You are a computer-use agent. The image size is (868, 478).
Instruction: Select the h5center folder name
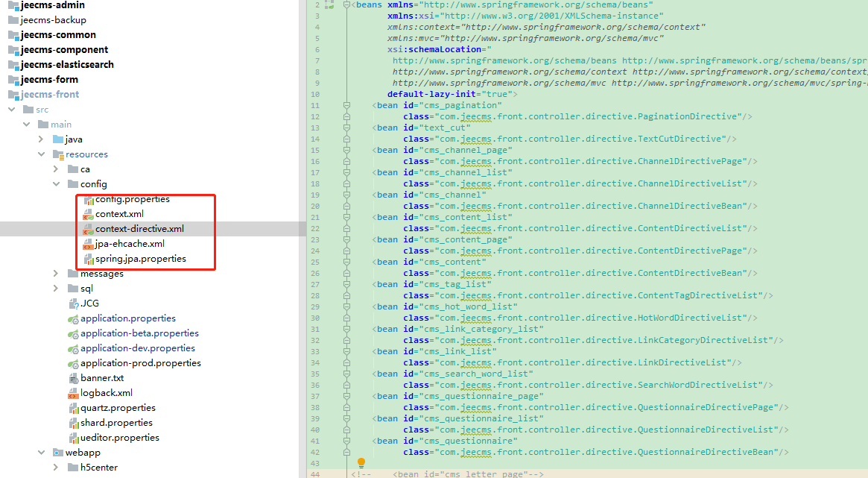pos(99,468)
